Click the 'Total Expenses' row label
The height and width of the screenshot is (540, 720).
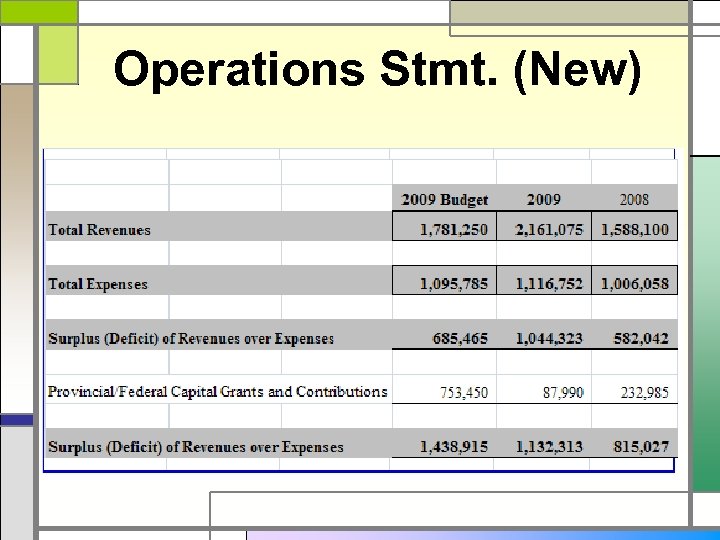click(x=98, y=284)
